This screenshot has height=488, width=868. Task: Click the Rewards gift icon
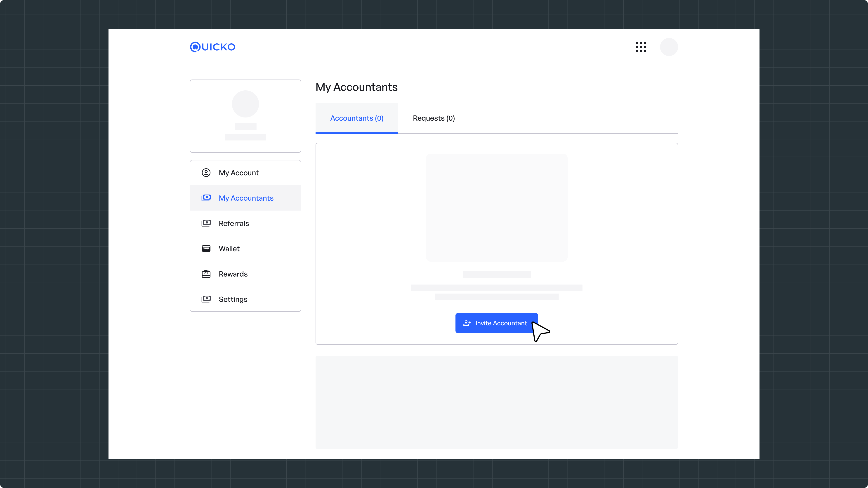click(x=206, y=274)
